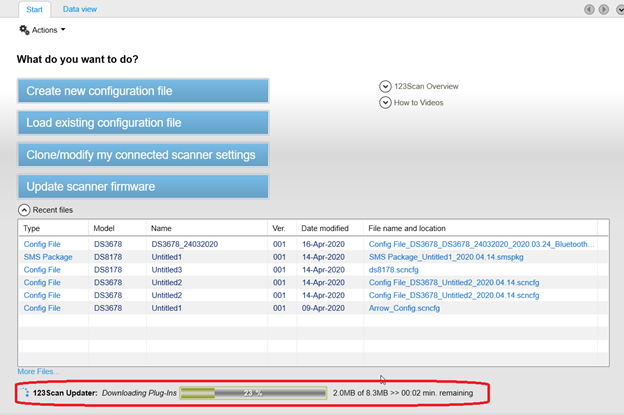Click the plug-in download progress bar
624x415 pixels.
[252, 394]
